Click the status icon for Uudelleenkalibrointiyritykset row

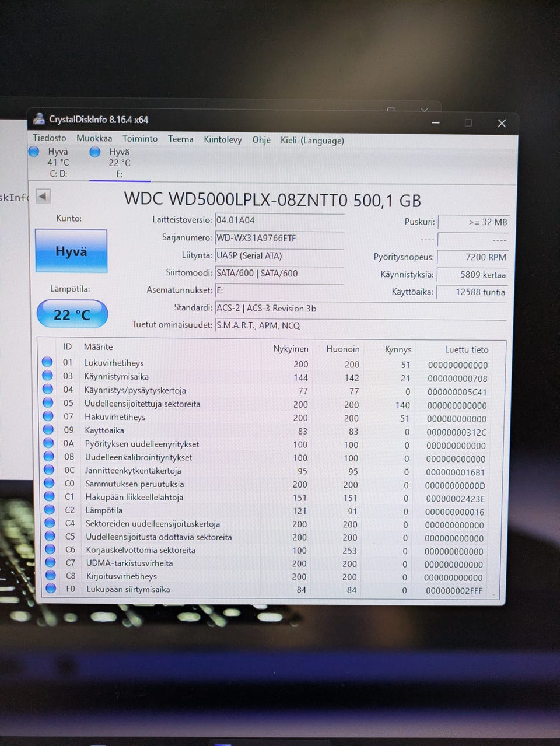tap(49, 456)
